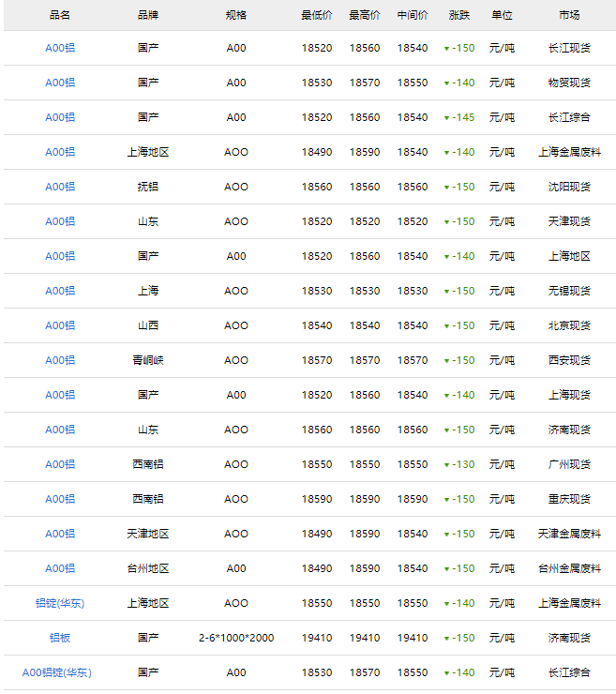
Task: Click the 2-6*1000*2000 specification cell
Action: [x=236, y=638]
